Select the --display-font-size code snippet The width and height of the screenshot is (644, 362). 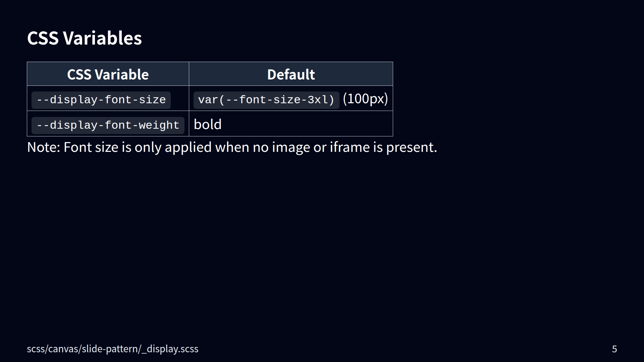pyautogui.click(x=101, y=100)
